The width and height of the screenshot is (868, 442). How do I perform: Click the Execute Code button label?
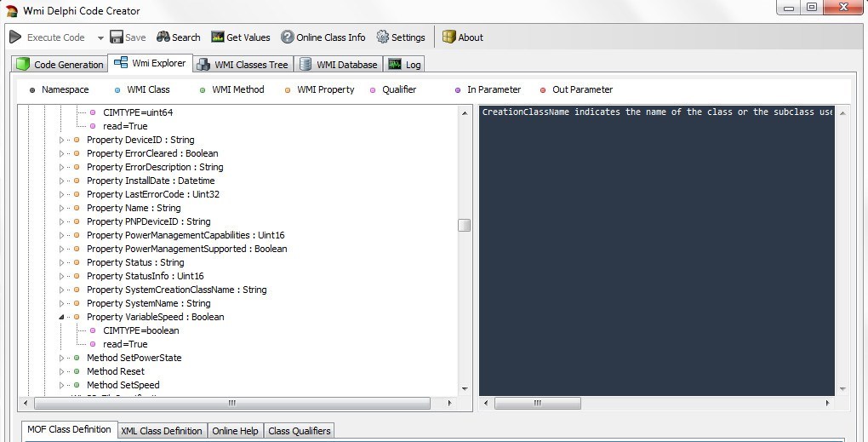pos(56,37)
